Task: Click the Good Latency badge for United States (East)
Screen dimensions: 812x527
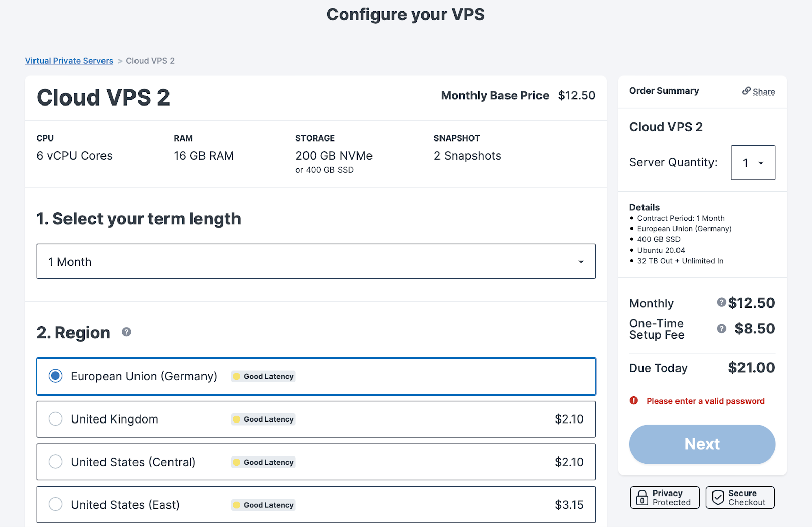Action: [x=263, y=505]
